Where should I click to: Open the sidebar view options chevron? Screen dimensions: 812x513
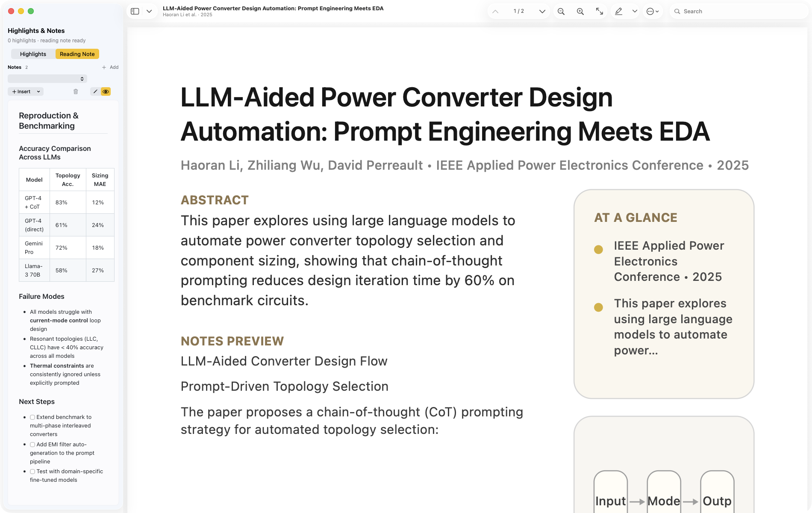click(149, 12)
